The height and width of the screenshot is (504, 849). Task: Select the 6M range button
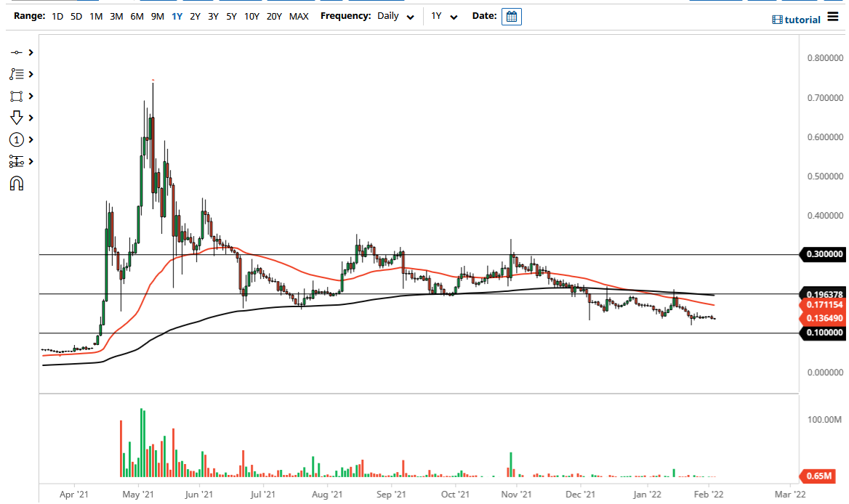137,16
